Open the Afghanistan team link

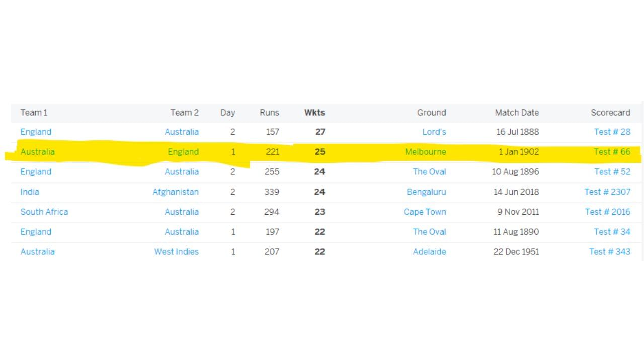176,192
